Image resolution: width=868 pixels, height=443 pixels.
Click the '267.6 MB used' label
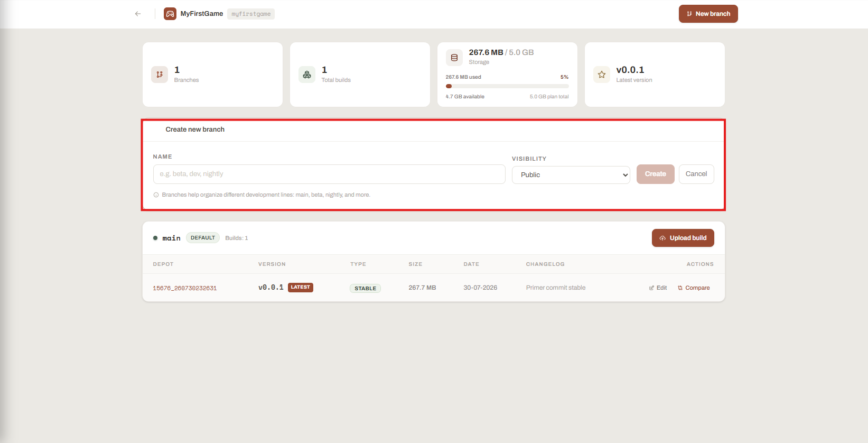point(463,77)
